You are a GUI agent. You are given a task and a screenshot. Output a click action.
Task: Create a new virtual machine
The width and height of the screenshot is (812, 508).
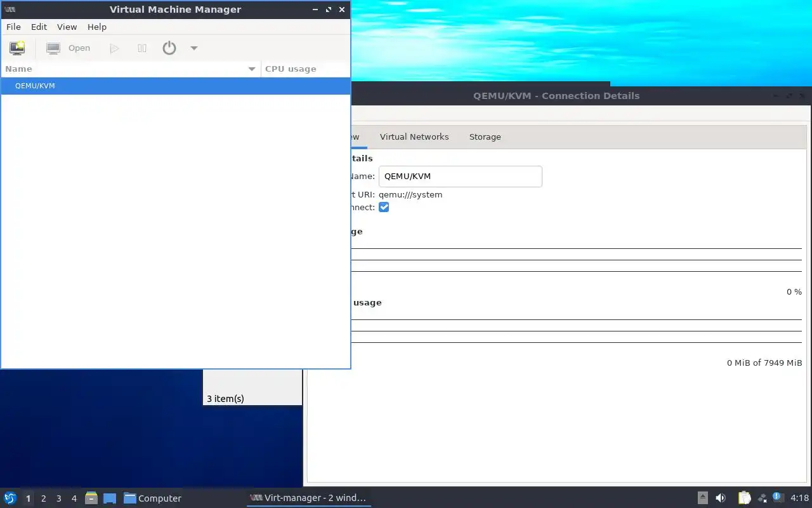[x=17, y=48]
